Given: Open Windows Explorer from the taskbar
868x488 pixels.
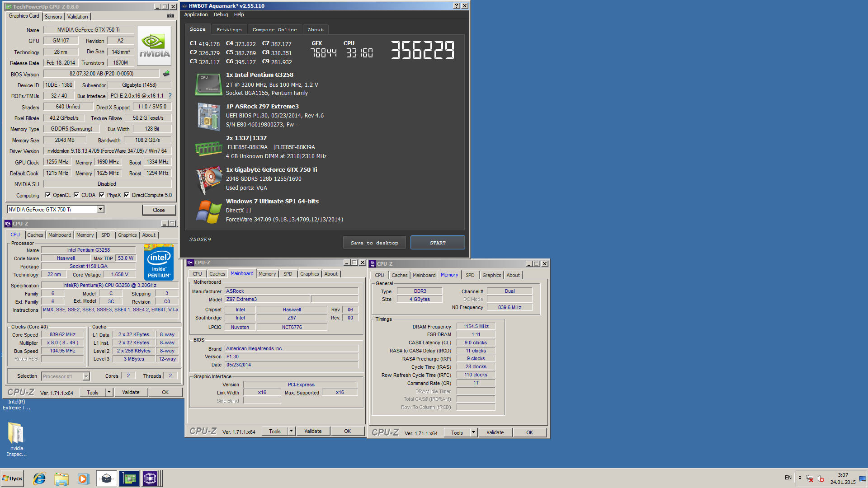Looking at the screenshot, I should (x=61, y=479).
